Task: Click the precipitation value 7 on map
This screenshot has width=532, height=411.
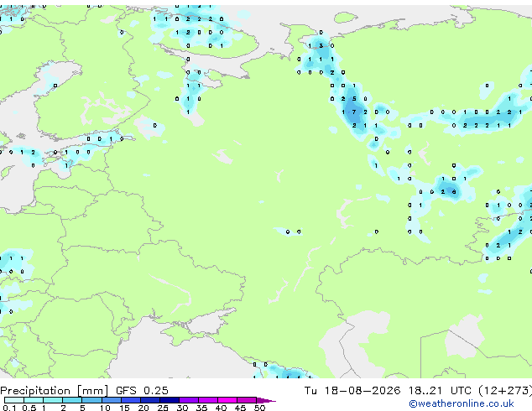Action: click(x=354, y=112)
